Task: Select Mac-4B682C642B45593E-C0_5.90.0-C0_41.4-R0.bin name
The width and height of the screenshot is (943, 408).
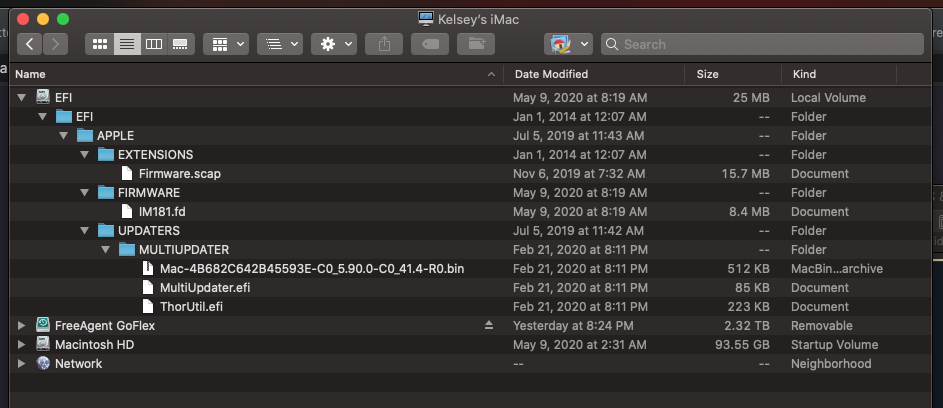Action: [312, 269]
